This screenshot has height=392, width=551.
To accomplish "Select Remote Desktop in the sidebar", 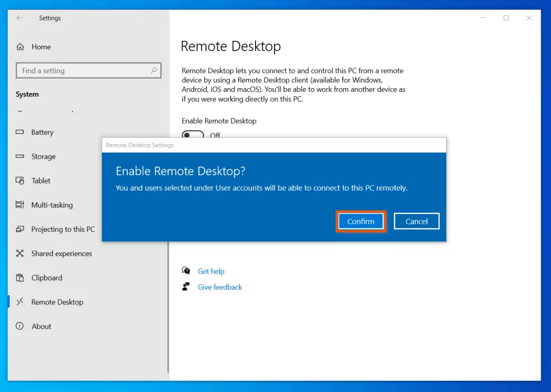I will point(58,302).
